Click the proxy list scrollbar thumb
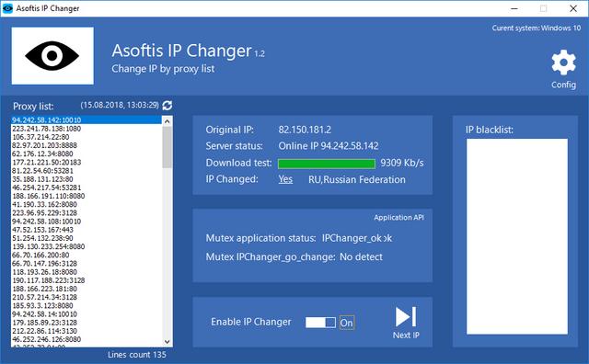Image resolution: width=589 pixels, height=364 pixels. point(167,147)
